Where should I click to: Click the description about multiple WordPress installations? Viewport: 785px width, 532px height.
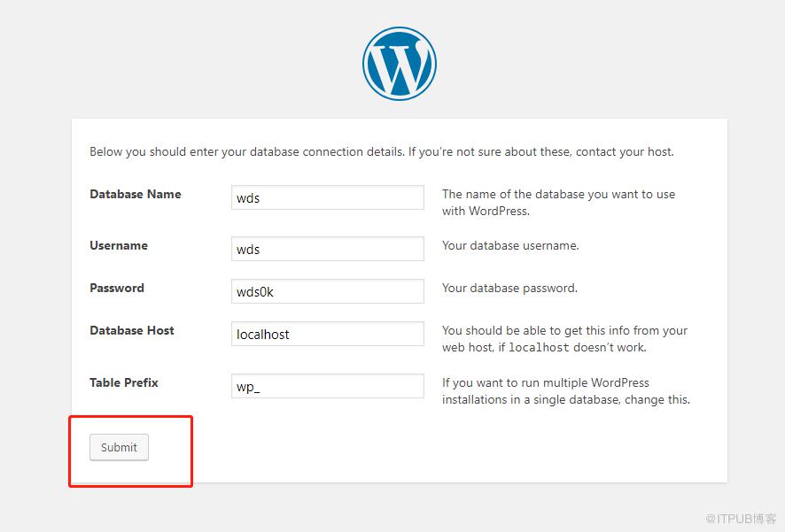click(x=566, y=391)
